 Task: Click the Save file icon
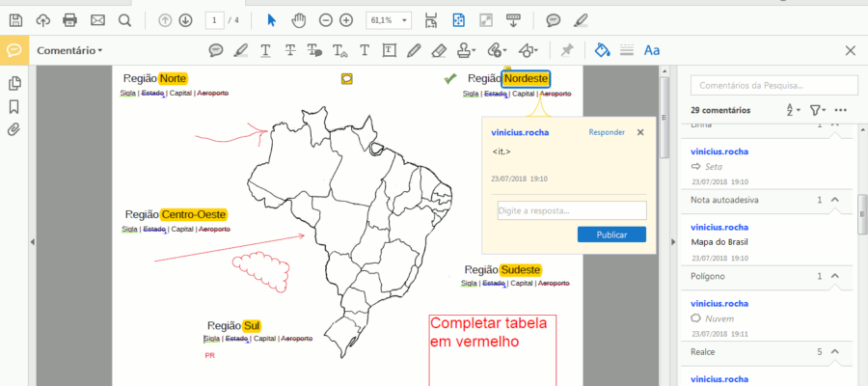(x=16, y=20)
